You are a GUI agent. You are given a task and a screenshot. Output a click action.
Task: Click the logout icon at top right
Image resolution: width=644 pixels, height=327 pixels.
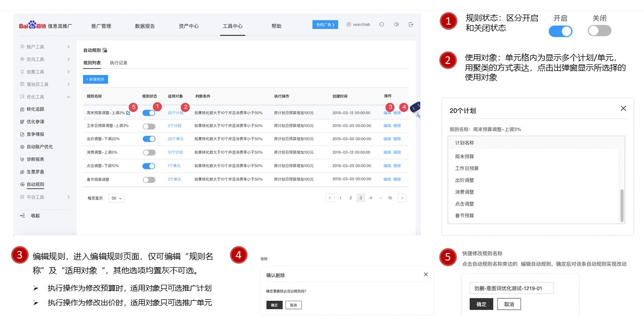coord(411,25)
